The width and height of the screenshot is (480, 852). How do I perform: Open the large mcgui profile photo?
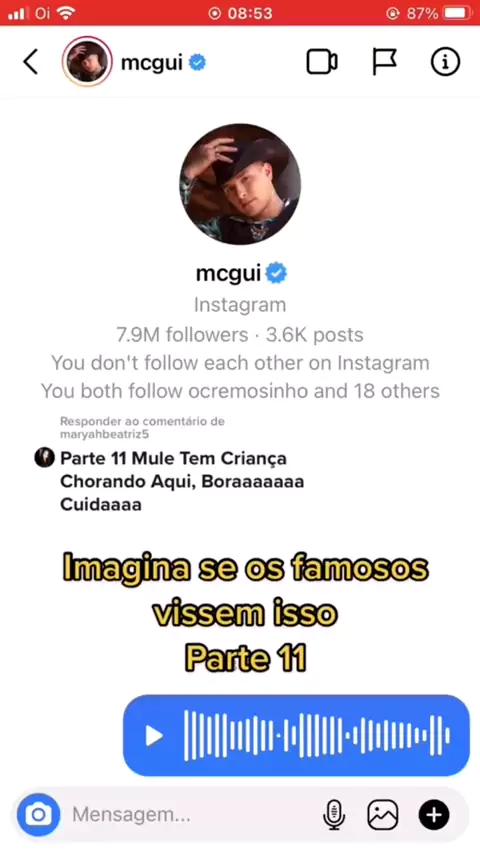240,184
